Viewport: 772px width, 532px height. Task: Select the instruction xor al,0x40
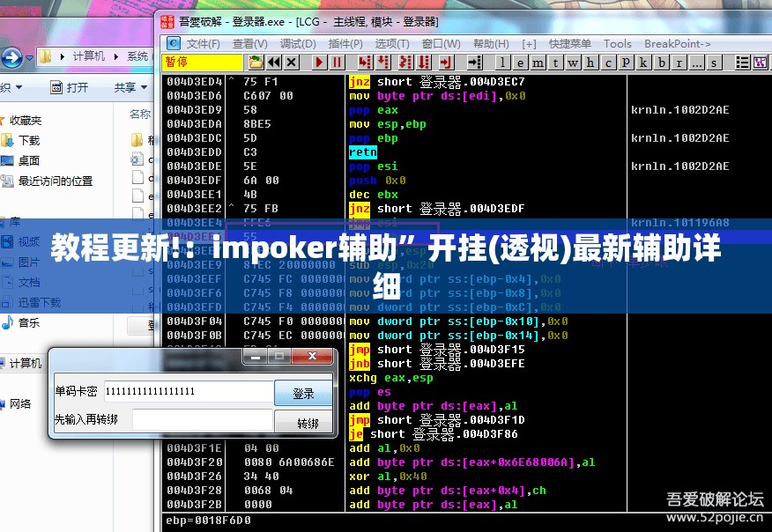388,477
